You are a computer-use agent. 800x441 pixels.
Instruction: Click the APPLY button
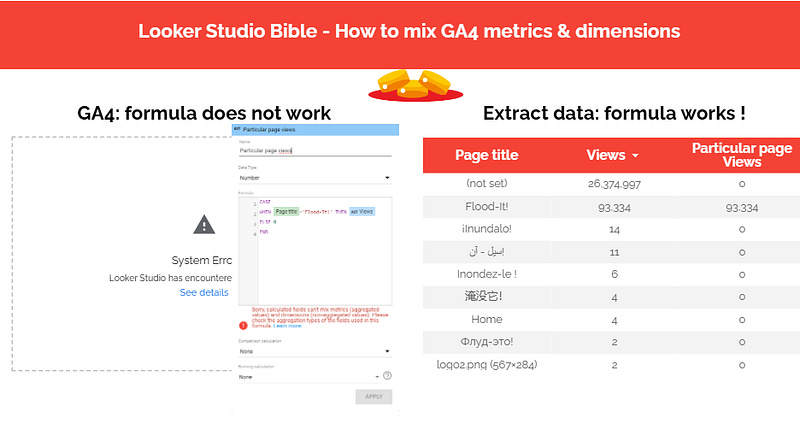[374, 397]
